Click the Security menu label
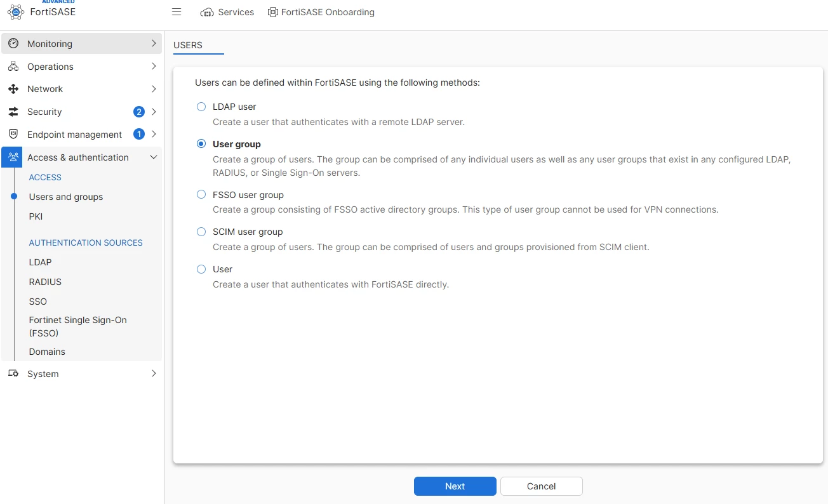Image resolution: width=828 pixels, height=504 pixels. tap(44, 112)
